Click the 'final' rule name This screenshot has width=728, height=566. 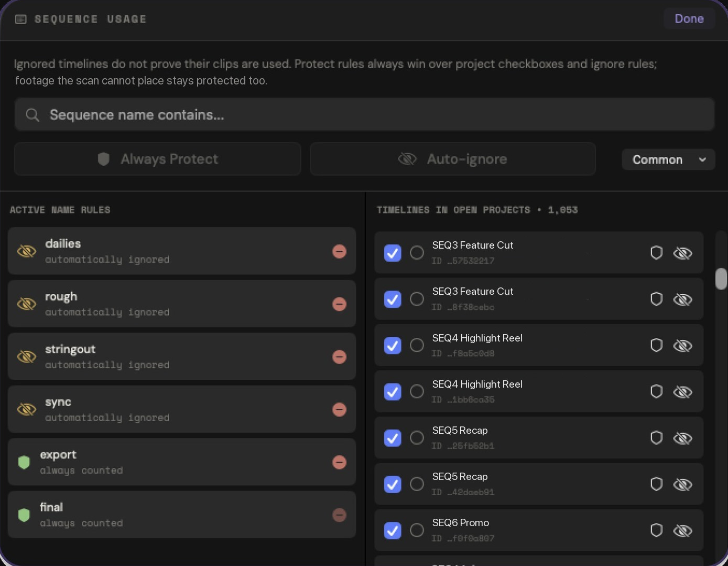pos(51,507)
